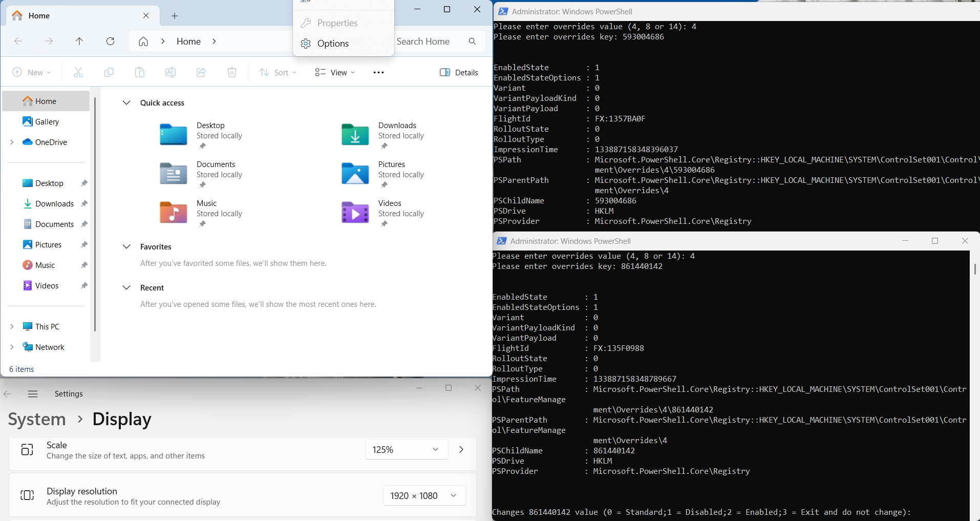The height and width of the screenshot is (521, 980).
Task: Go up one folder level in File Explorer
Action: [79, 41]
